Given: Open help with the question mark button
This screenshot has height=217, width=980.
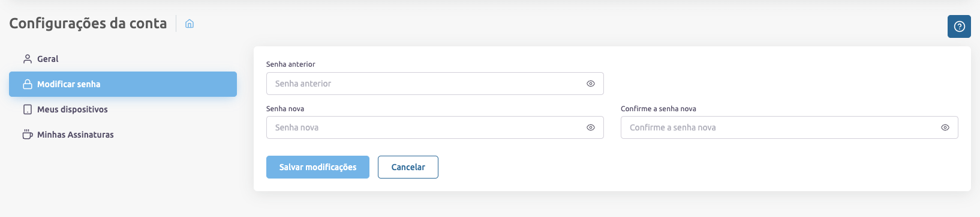Looking at the screenshot, I should [959, 26].
